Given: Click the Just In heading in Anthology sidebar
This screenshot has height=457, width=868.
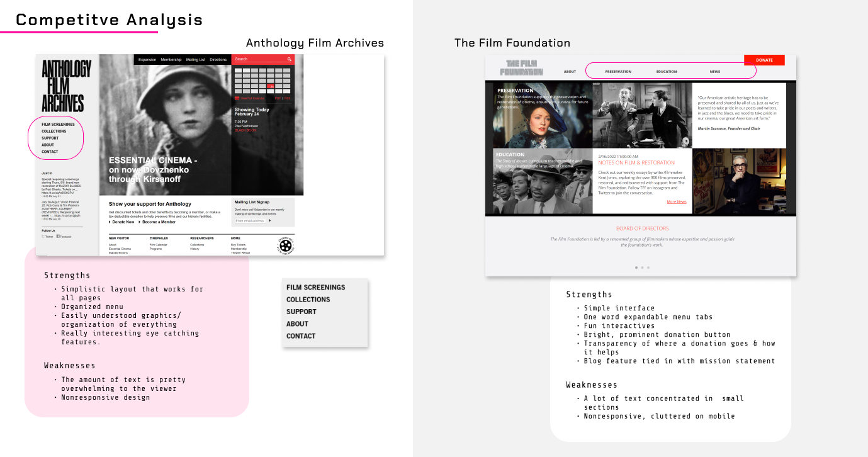Looking at the screenshot, I should click(x=47, y=172).
